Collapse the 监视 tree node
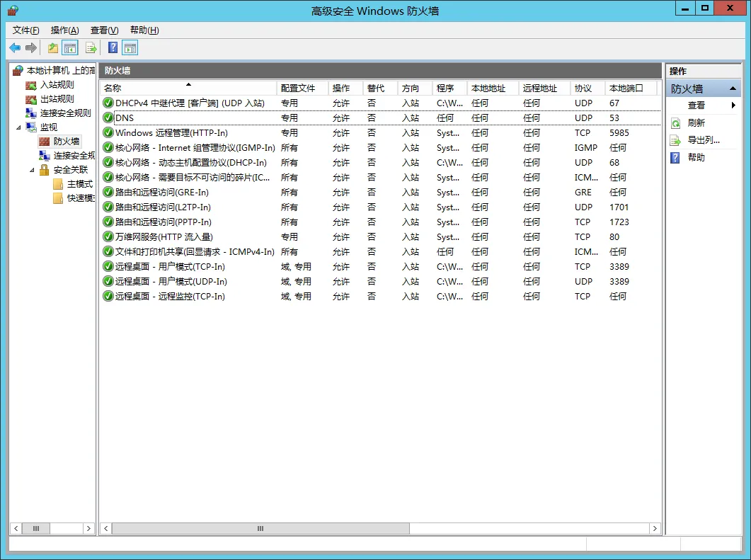 point(18,127)
